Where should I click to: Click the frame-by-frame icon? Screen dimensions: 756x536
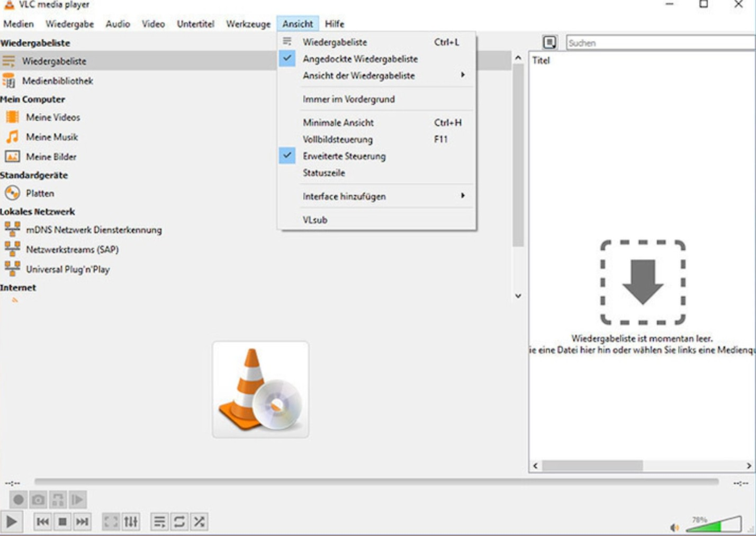pyautogui.click(x=77, y=499)
